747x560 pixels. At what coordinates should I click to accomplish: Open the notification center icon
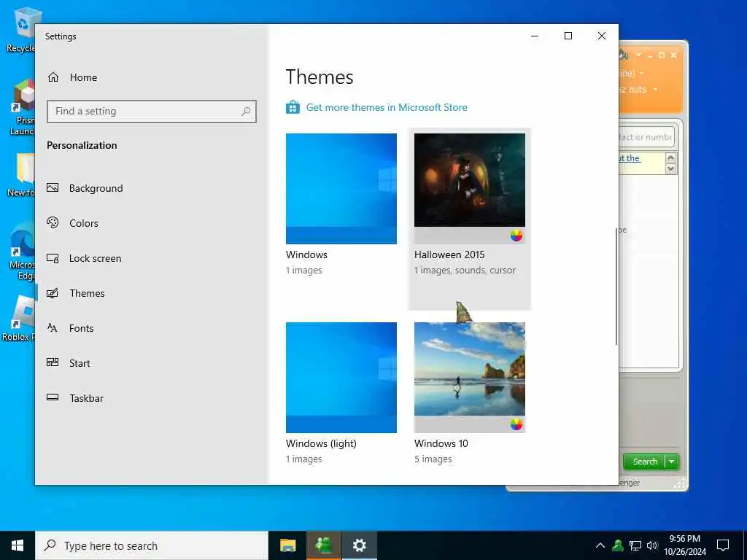(x=723, y=545)
